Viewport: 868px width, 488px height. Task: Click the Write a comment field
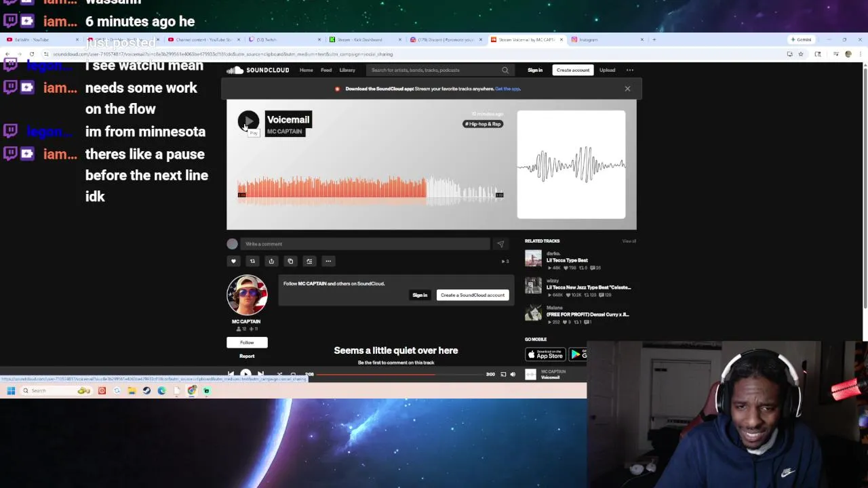(365, 244)
